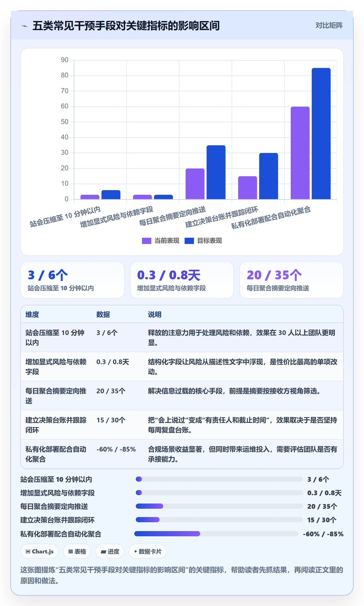Click the blue bar for 每日聚合摘要定向推送

tap(216, 172)
